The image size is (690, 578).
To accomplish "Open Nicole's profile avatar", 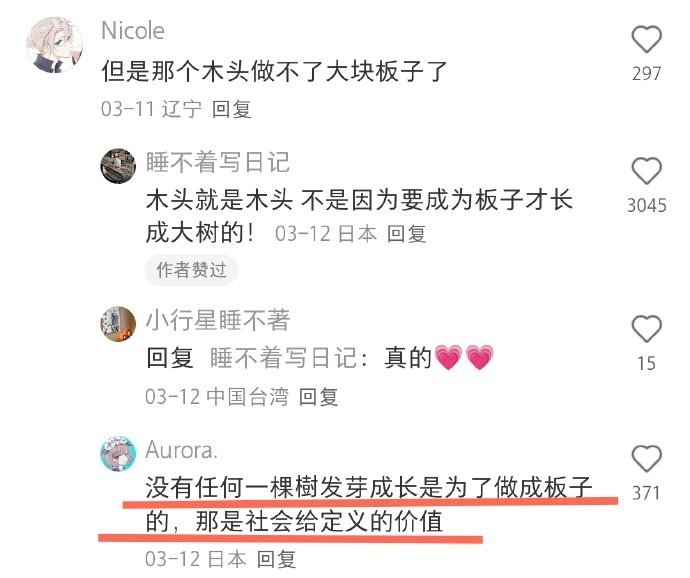I will pyautogui.click(x=55, y=44).
